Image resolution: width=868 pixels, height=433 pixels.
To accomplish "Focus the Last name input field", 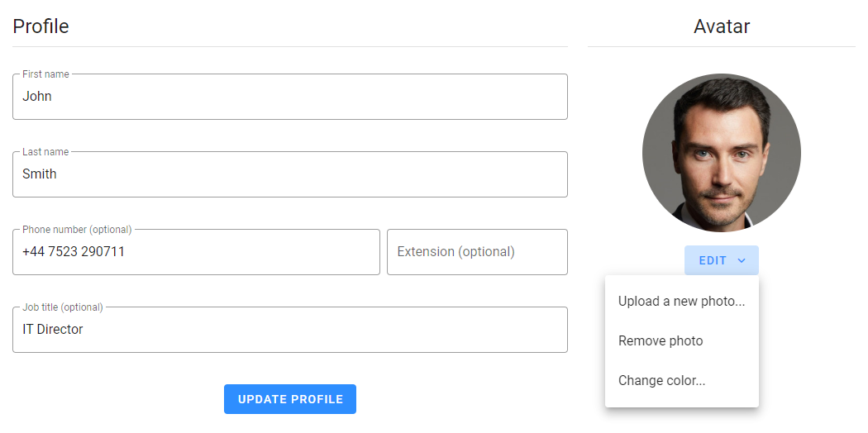I will [x=289, y=174].
